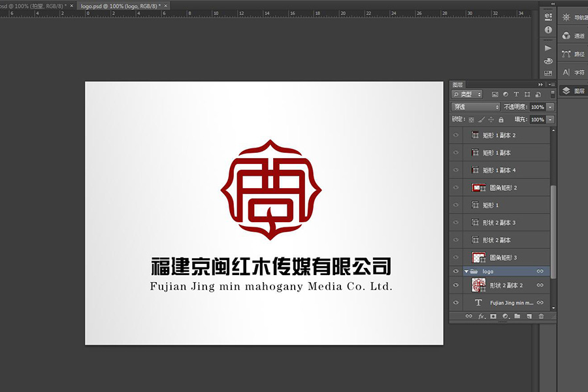Delete layer with trash icon
This screenshot has width=588, height=392.
[x=541, y=316]
